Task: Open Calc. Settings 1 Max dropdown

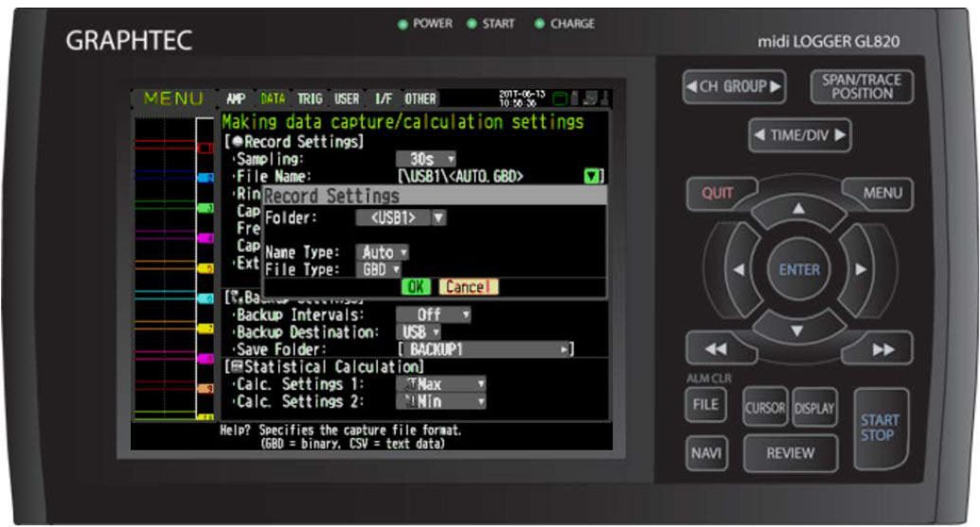Action: tap(440, 384)
